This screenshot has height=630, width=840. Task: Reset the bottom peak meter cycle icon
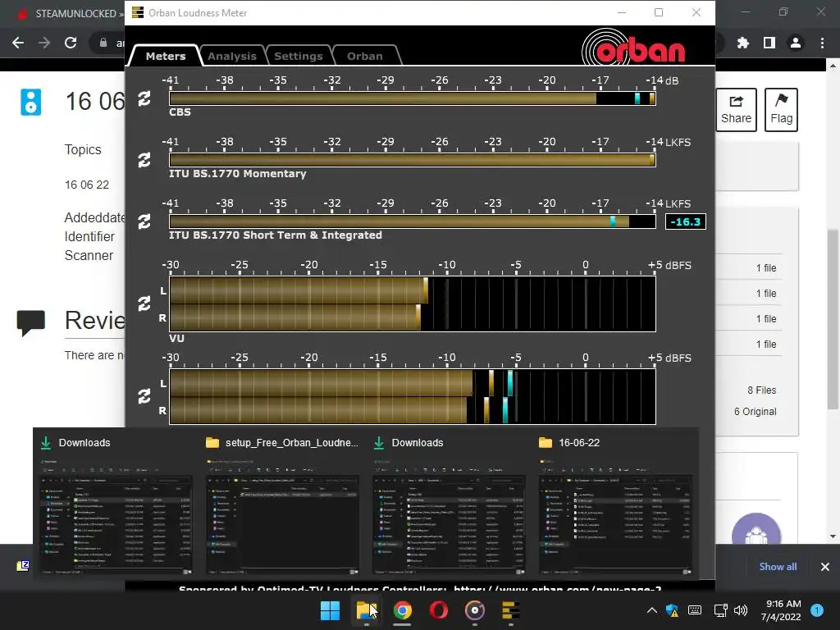point(144,396)
